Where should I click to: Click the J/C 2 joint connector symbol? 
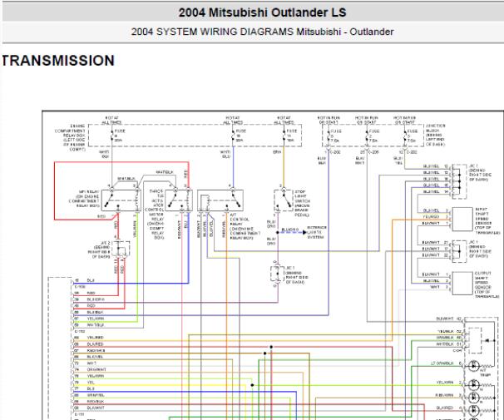pyautogui.click(x=121, y=250)
